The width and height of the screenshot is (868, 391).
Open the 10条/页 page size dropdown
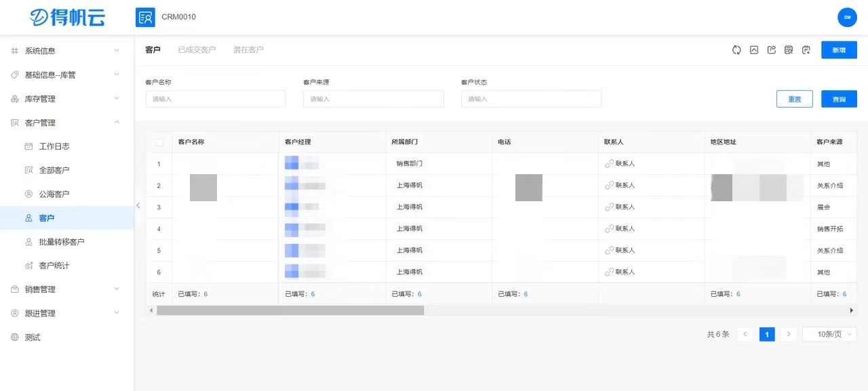coord(829,333)
